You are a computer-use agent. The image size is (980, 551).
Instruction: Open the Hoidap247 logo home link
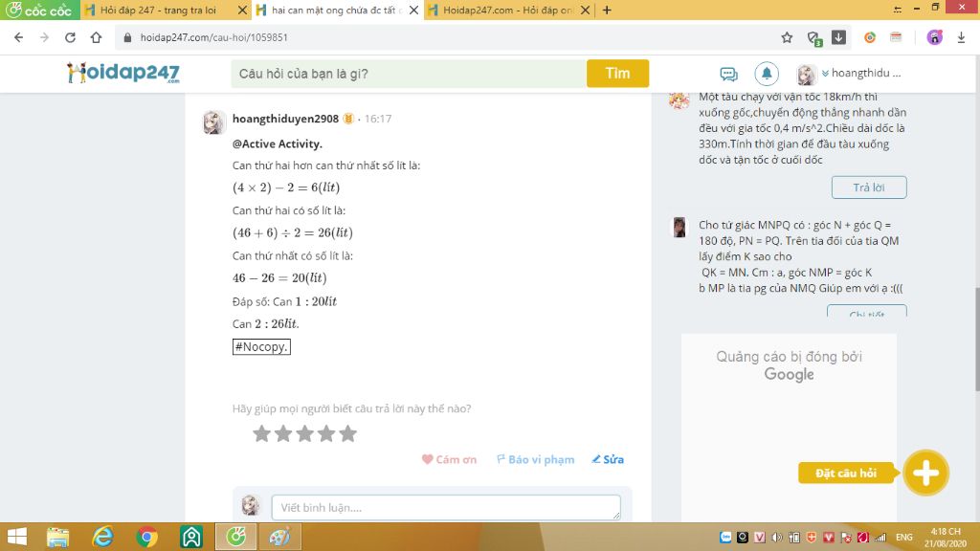(x=123, y=73)
